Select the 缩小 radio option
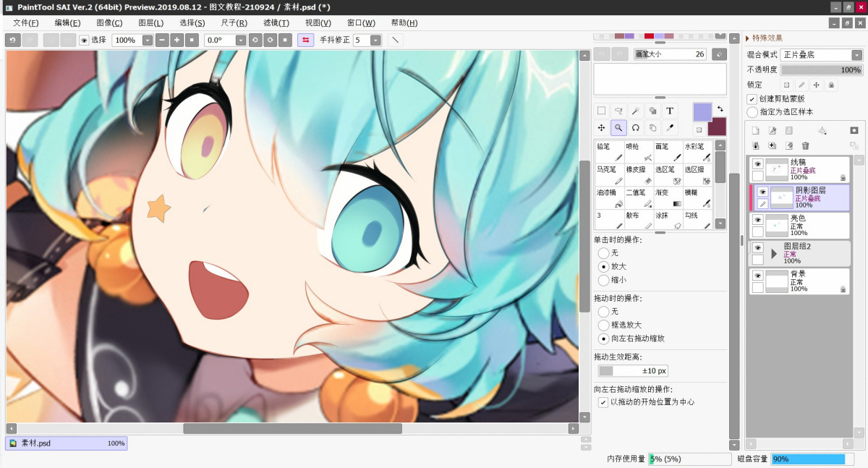The image size is (868, 468). point(603,280)
